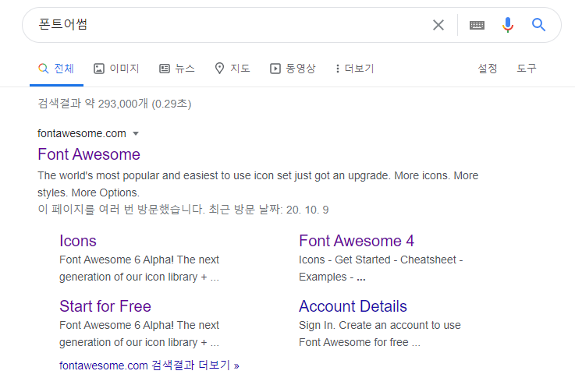Image resolution: width=575 pixels, height=392 pixels.
Task: Open the Font Awesome main result
Action: click(89, 154)
